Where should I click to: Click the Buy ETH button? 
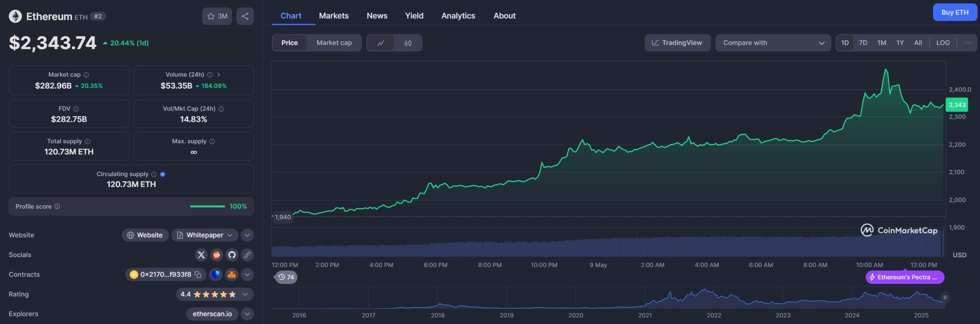coord(955,12)
